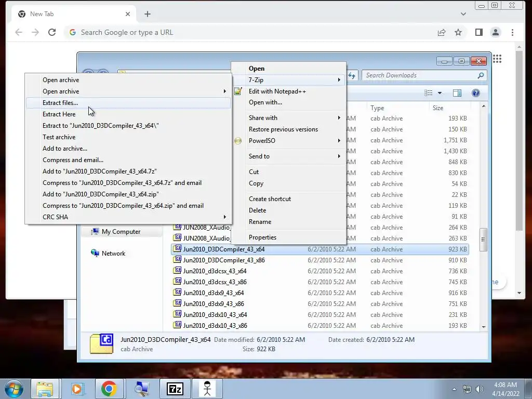532x399 pixels.
Task: Select Test archive entry
Action: pyautogui.click(x=128, y=137)
